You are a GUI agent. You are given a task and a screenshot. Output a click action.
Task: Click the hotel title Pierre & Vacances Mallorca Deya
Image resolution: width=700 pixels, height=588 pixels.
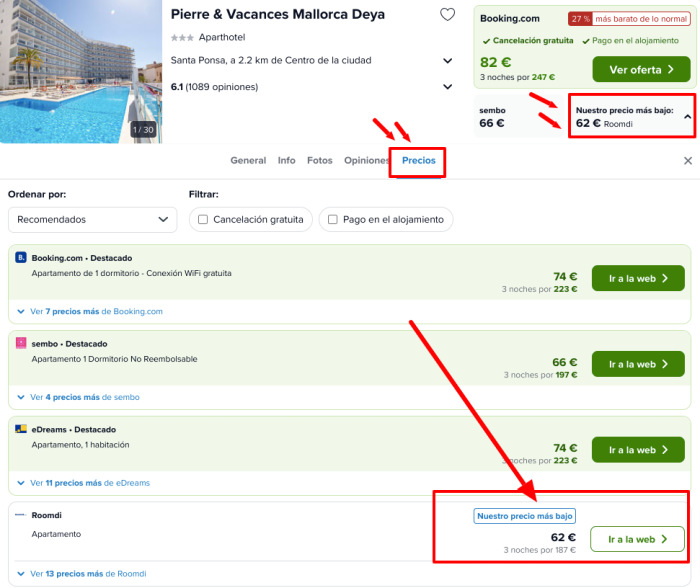pyautogui.click(x=278, y=14)
